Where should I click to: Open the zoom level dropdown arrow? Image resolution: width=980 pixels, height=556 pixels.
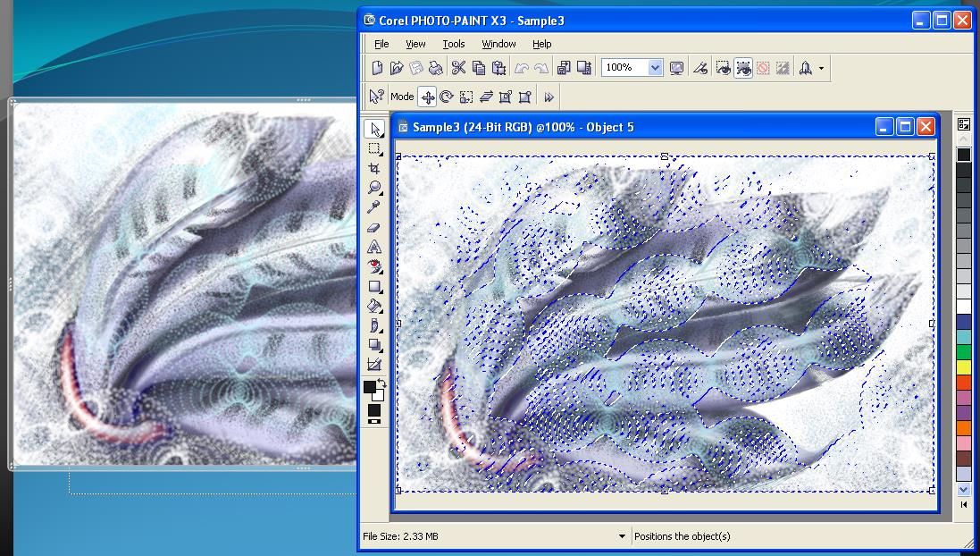click(655, 68)
